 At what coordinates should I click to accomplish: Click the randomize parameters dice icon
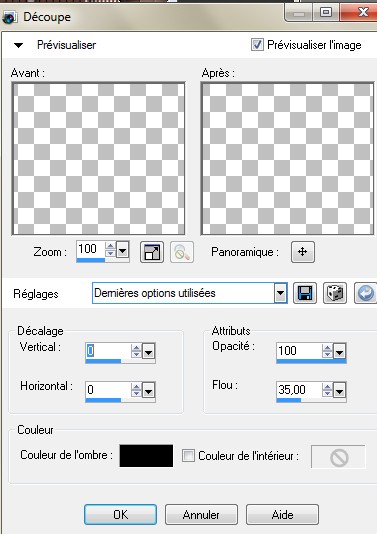tap(335, 293)
